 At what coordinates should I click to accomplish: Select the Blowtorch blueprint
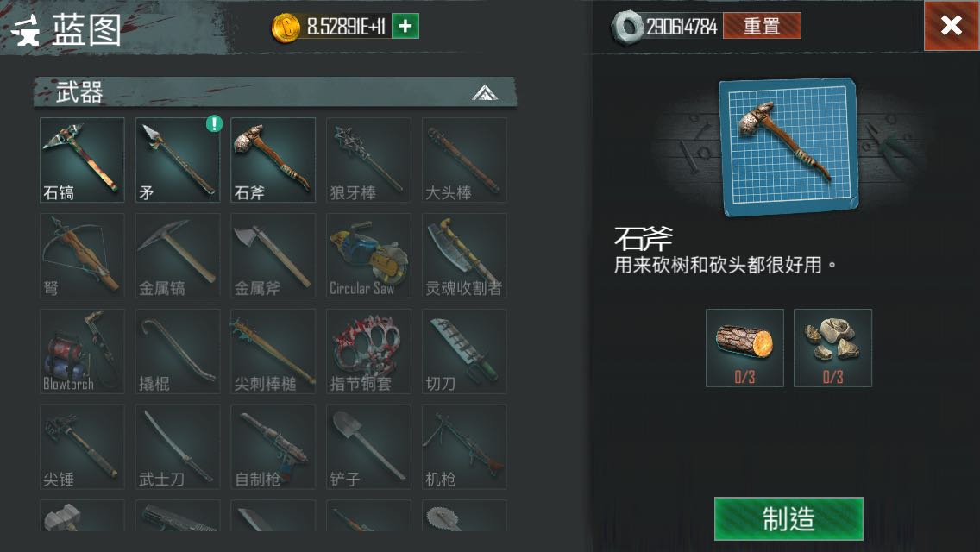coord(82,351)
